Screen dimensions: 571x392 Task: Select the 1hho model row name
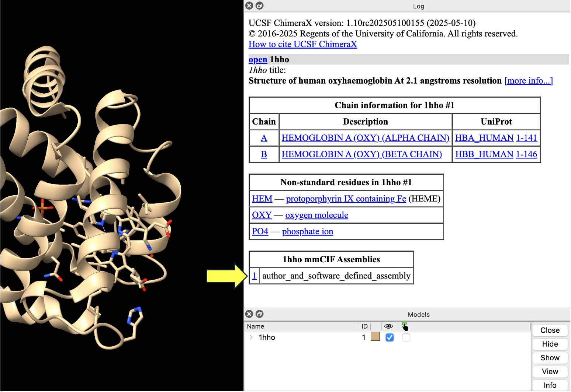pyautogui.click(x=267, y=337)
